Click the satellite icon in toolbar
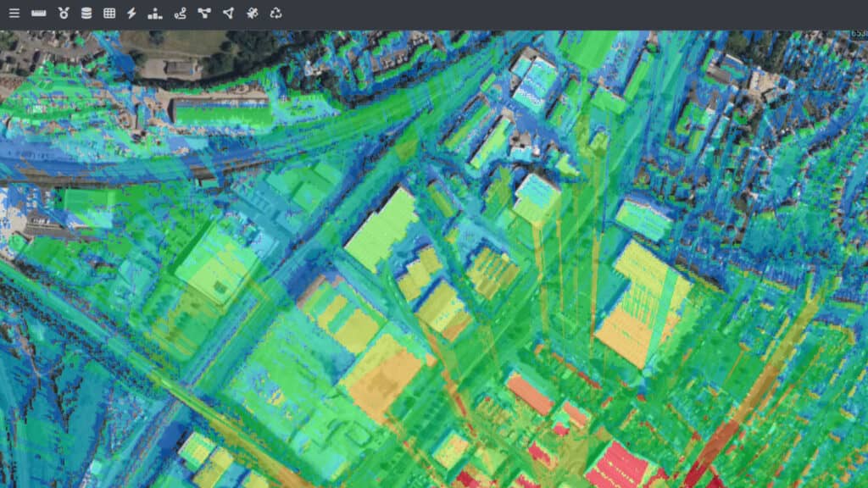 pos(252,14)
